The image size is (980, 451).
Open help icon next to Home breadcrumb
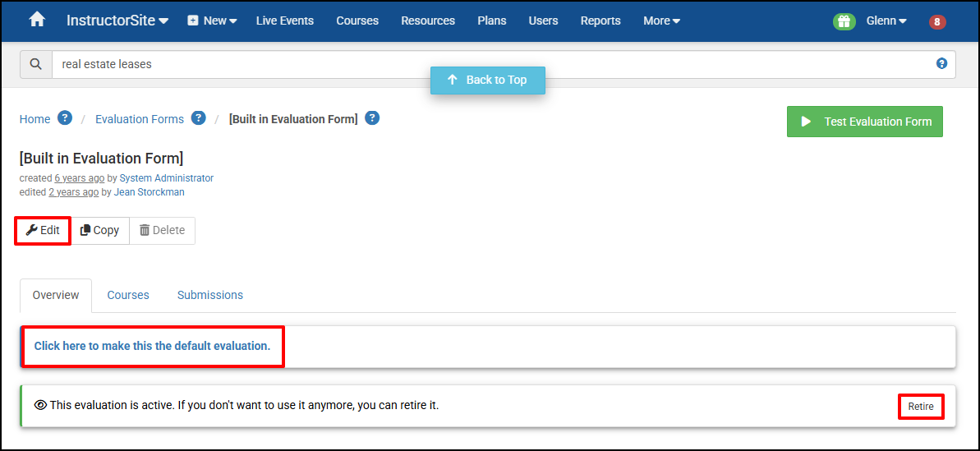[65, 118]
